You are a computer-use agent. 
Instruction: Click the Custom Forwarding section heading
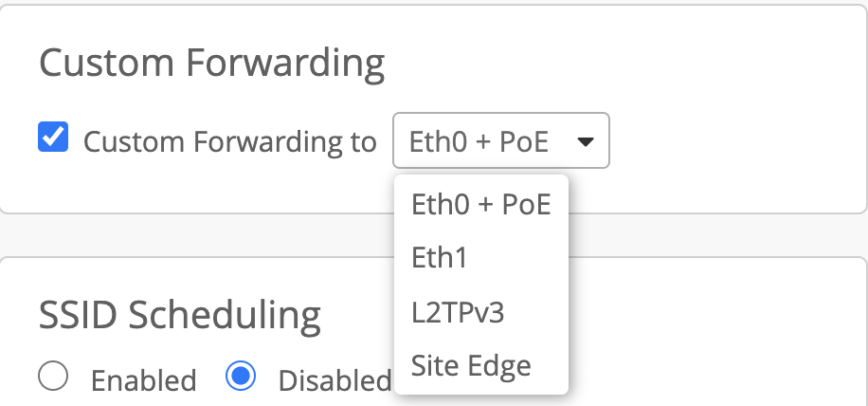click(x=211, y=64)
